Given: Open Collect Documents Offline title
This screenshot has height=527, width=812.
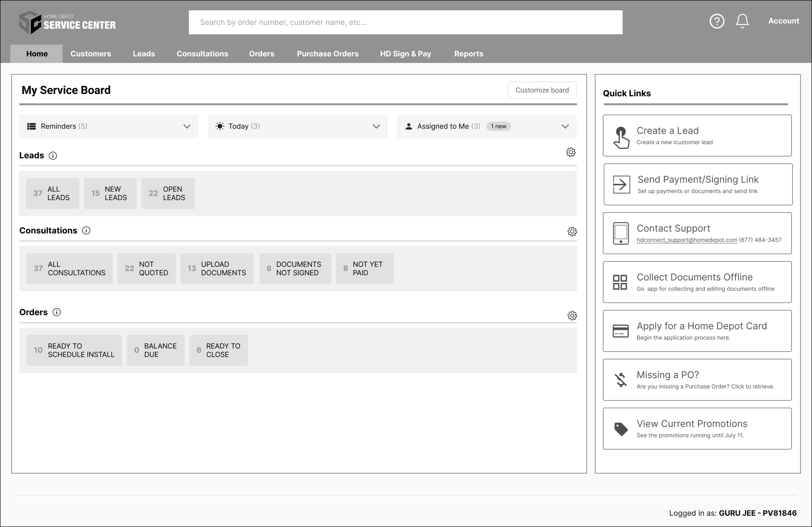Looking at the screenshot, I should coord(695,277).
